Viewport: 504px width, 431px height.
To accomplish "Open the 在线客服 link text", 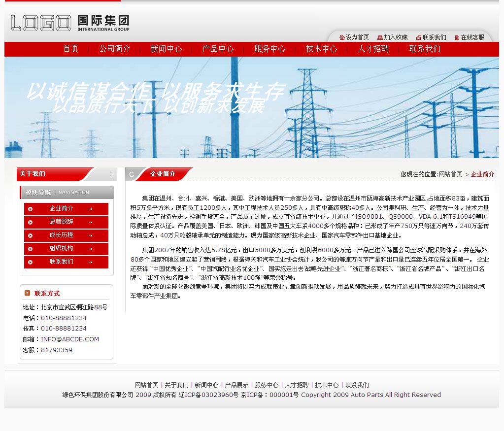I will 472,37.
